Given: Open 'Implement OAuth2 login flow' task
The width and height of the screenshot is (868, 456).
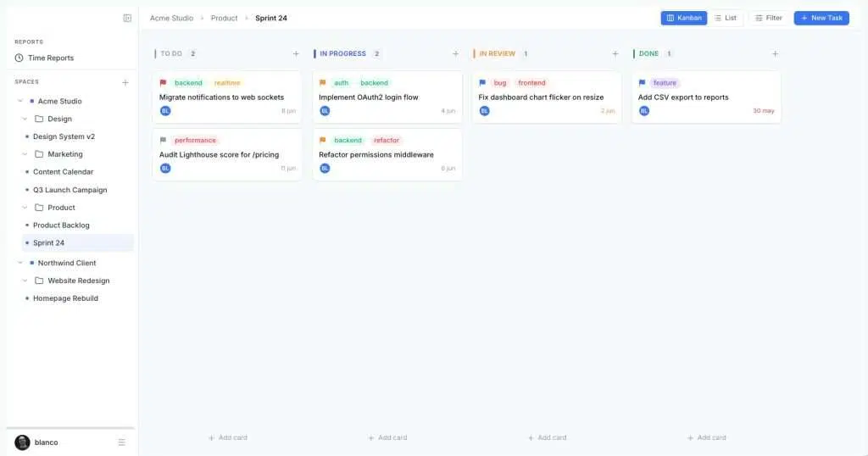Looking at the screenshot, I should coord(369,97).
